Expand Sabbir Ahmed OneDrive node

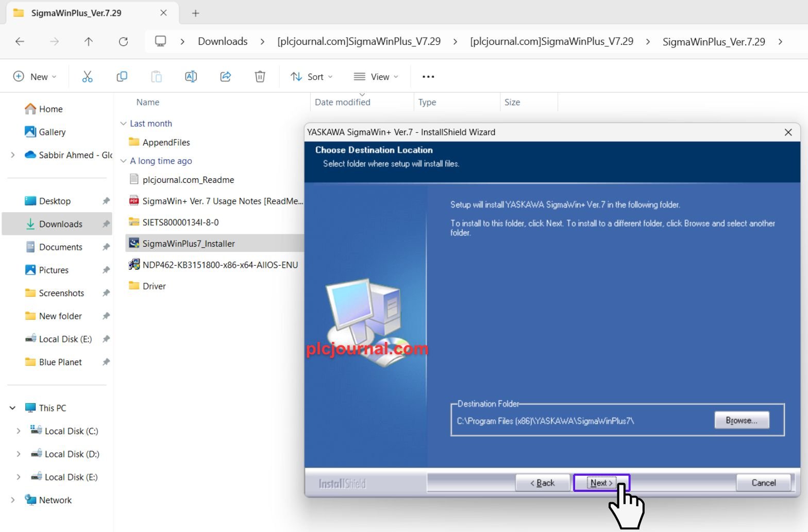coord(13,155)
